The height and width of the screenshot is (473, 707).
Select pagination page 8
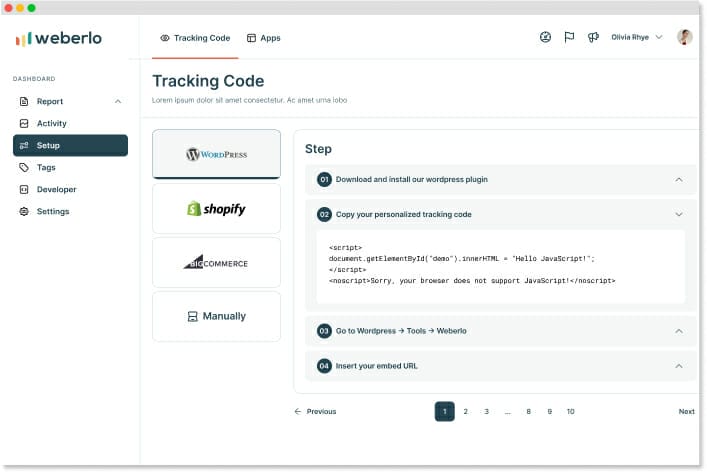click(x=528, y=412)
